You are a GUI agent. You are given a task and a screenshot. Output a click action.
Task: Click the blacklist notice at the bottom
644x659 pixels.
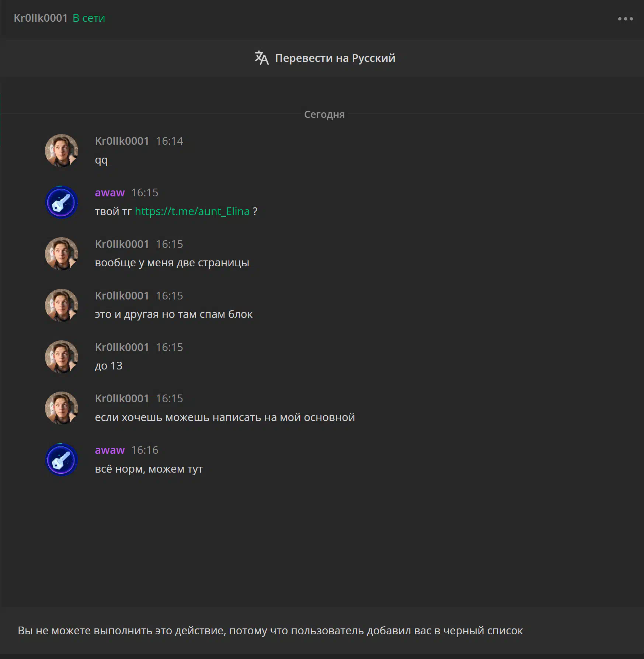pos(270,631)
